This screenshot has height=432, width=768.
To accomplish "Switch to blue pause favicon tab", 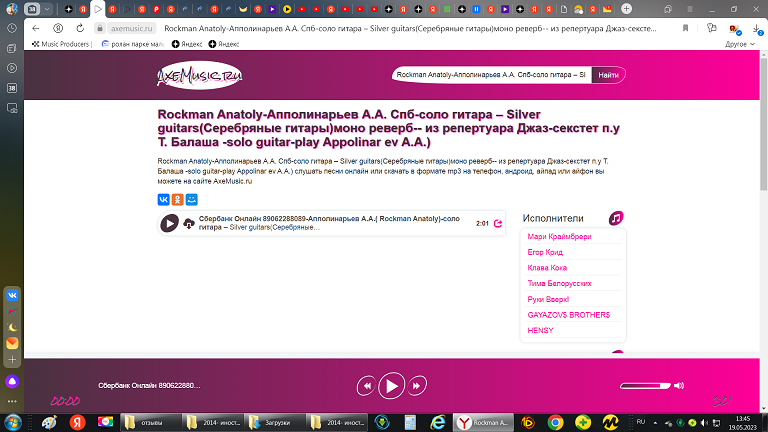I will pyautogui.click(x=476, y=9).
